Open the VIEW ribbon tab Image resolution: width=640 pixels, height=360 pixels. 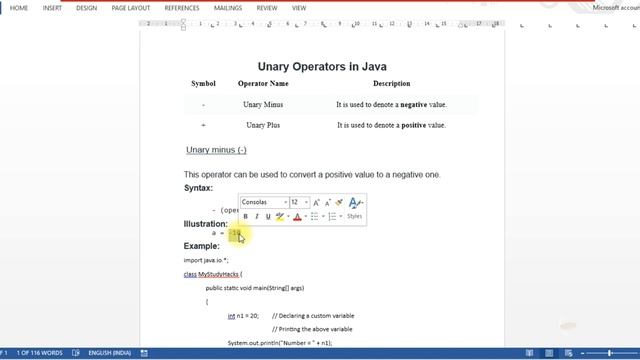pyautogui.click(x=299, y=8)
